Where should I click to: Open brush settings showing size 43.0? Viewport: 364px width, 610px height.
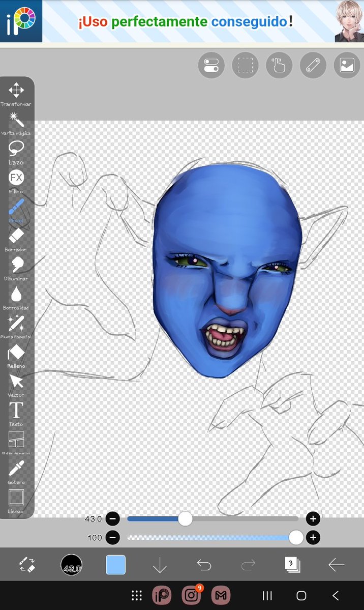(72, 565)
